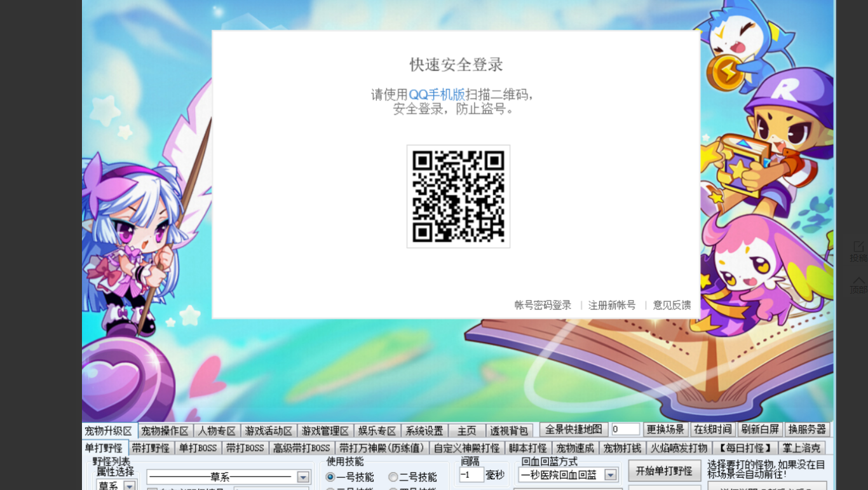Click the 开始单打野怪 start button
The width and height of the screenshot is (868, 490).
(665, 471)
